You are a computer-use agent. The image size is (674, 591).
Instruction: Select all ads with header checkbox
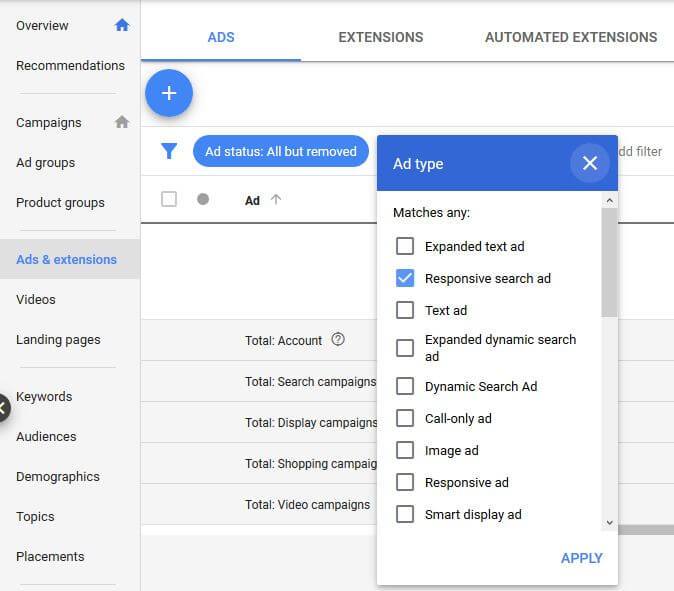169,199
